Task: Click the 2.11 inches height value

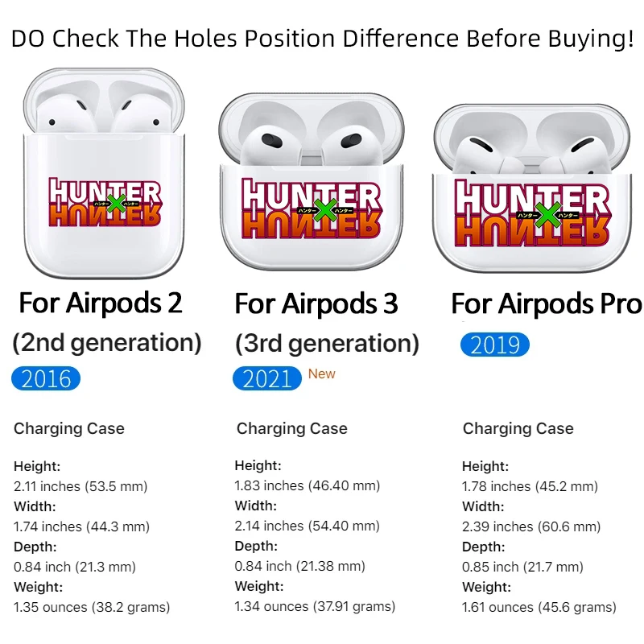Action: 80,486
